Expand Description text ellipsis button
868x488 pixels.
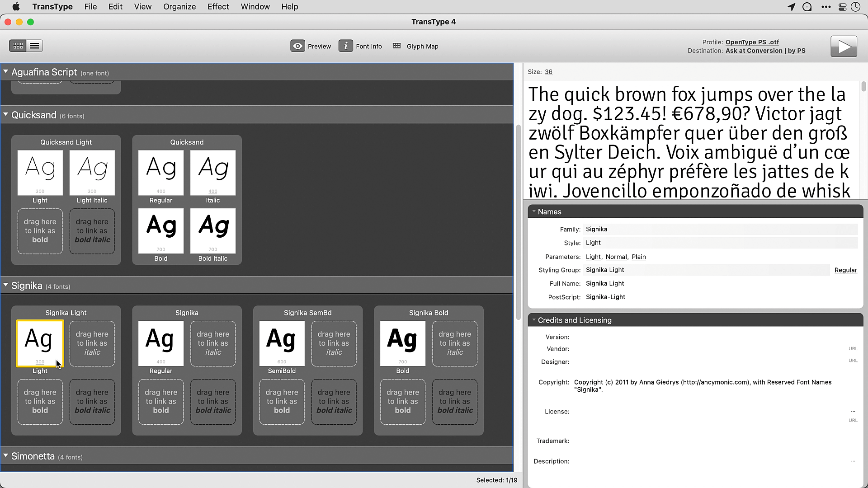(853, 461)
